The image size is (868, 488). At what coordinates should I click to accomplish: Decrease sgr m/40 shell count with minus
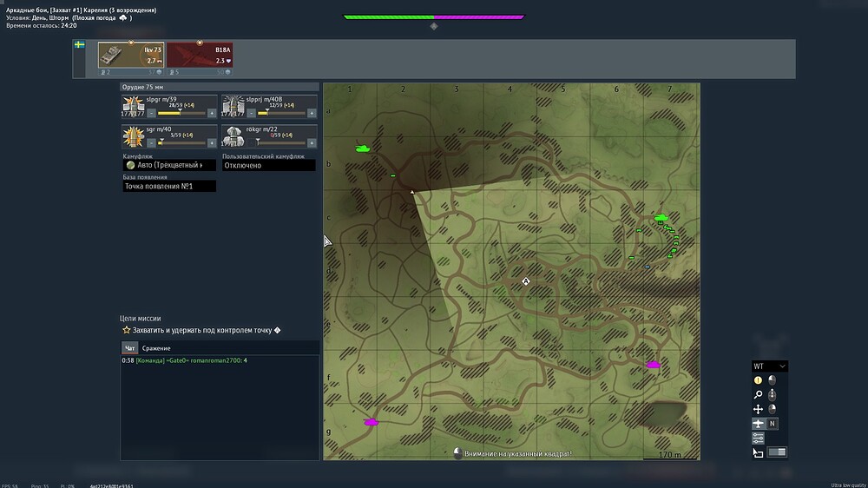click(x=151, y=143)
